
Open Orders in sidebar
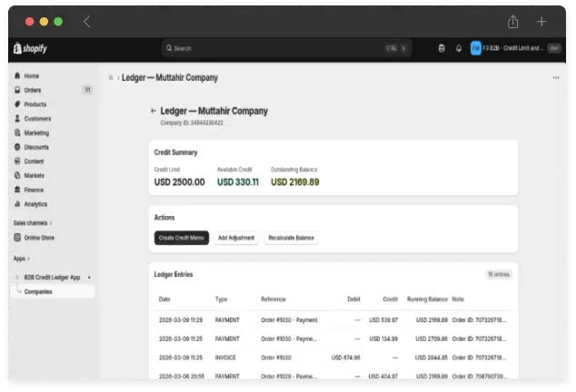[33, 90]
